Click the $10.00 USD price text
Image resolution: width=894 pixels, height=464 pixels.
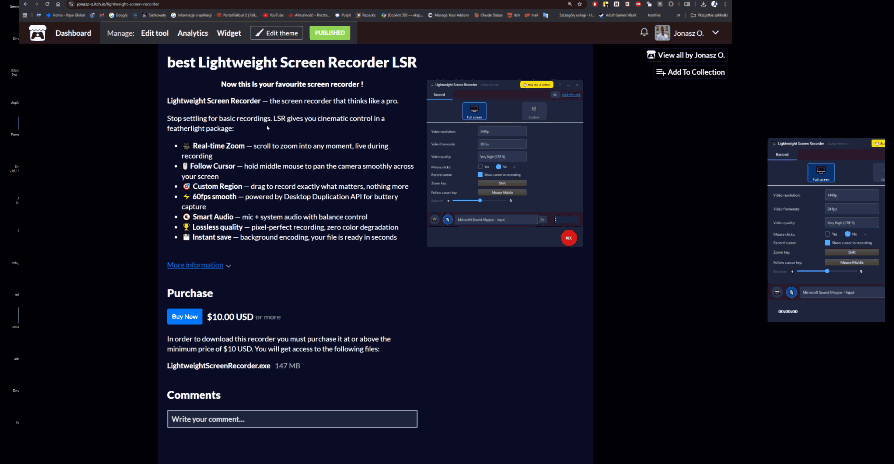230,317
